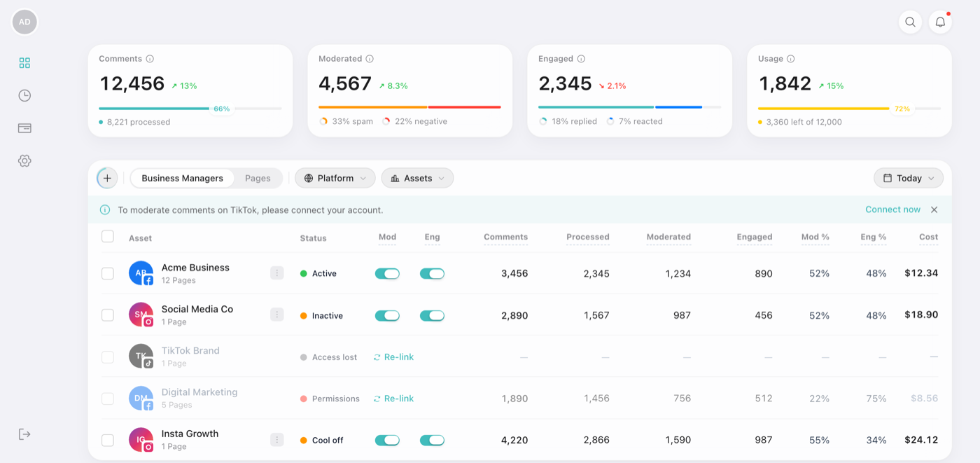Image resolution: width=980 pixels, height=463 pixels.
Task: Check the Social Media Co row checkbox
Action: (x=108, y=315)
